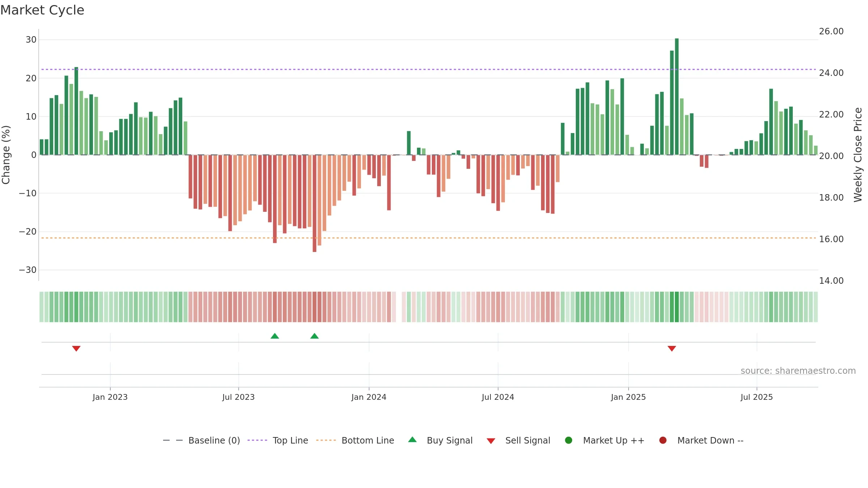Click the 26.00 price axis value
This screenshot has height=488, width=868.
coord(831,31)
